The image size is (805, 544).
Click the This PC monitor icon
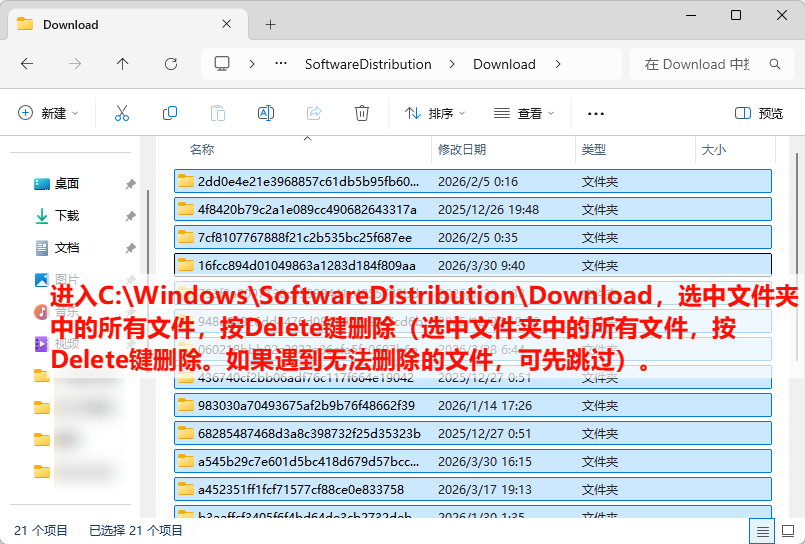(222, 64)
